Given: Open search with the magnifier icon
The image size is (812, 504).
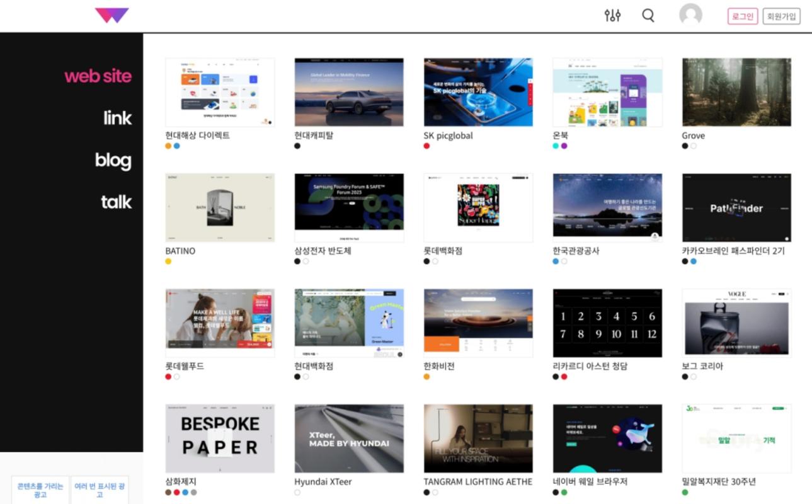Looking at the screenshot, I should 648,16.
